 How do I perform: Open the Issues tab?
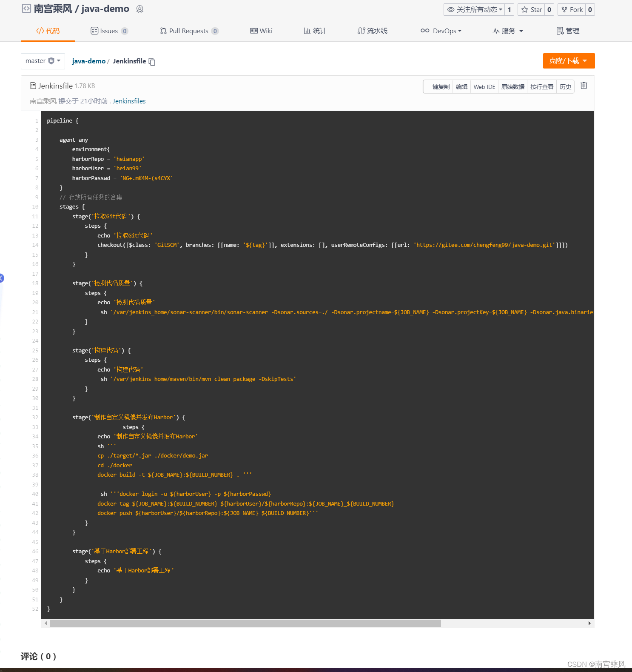[x=109, y=31]
